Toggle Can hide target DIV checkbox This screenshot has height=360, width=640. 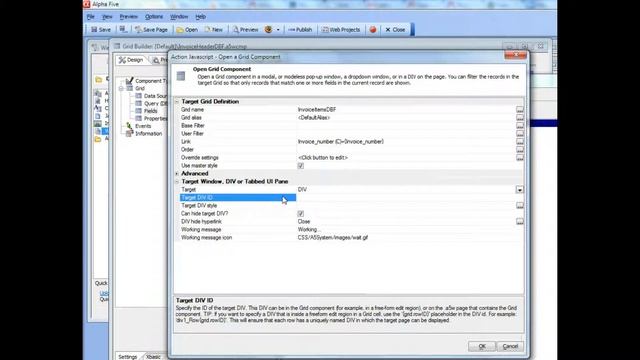(301, 214)
